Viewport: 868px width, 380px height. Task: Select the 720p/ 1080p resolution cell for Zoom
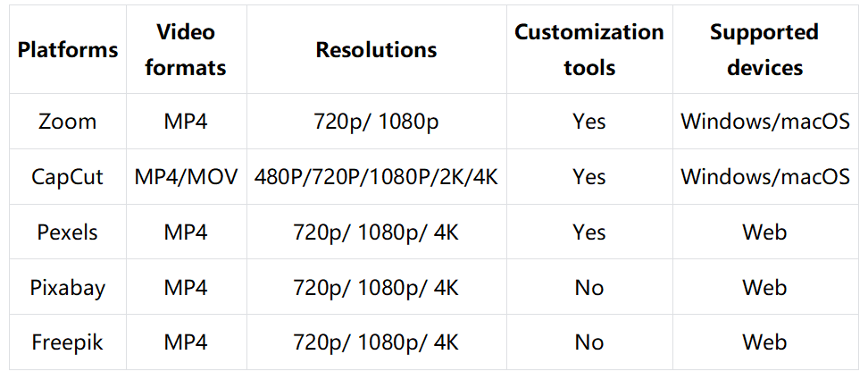377,122
